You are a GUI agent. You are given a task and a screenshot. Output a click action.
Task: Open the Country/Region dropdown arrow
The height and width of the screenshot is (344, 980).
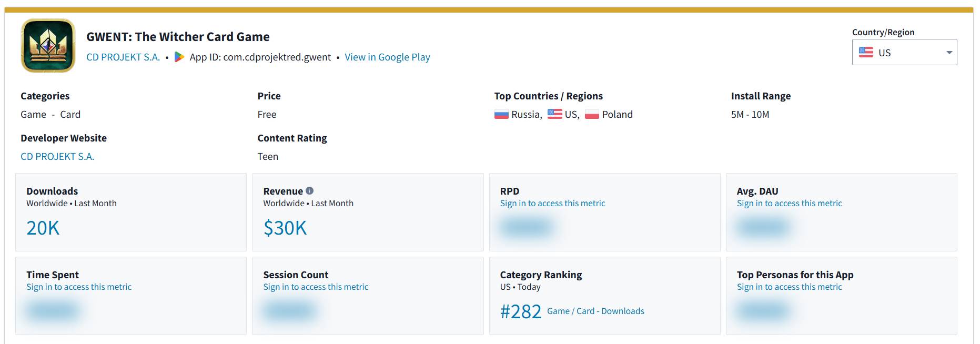pyautogui.click(x=949, y=53)
